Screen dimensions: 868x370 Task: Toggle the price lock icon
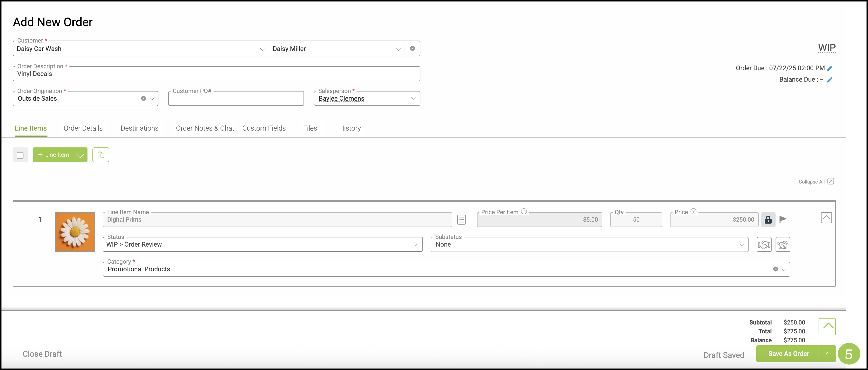coord(768,220)
